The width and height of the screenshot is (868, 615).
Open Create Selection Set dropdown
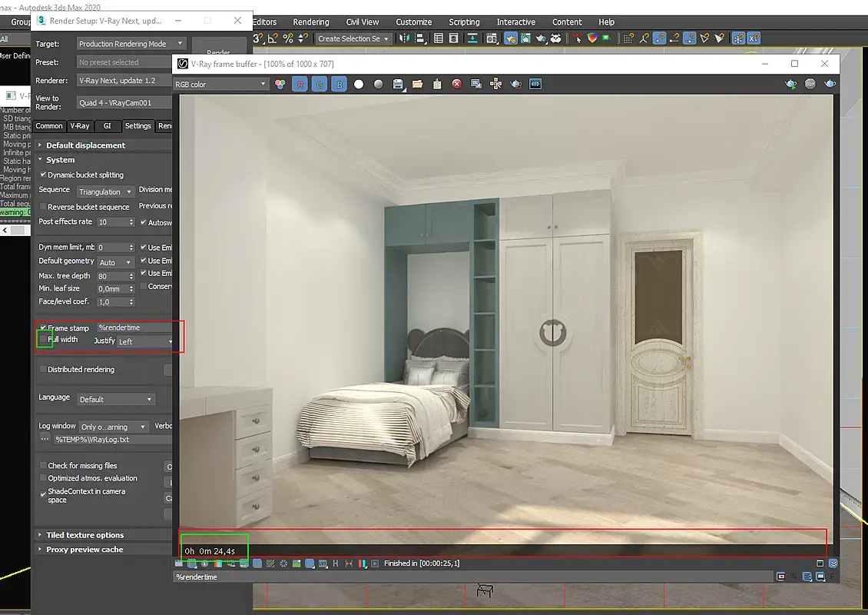(353, 38)
